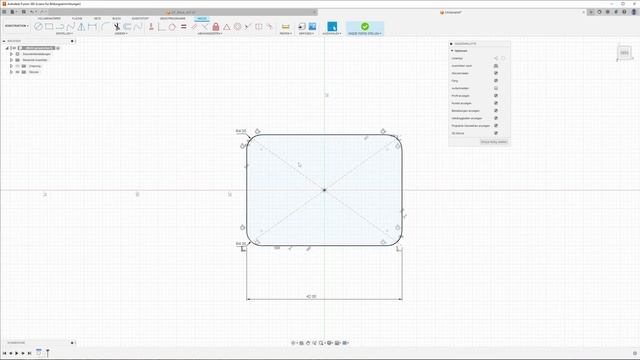Image resolution: width=640 pixels, height=360 pixels.
Task: Toggle the Fang checkbox
Action: click(496, 80)
